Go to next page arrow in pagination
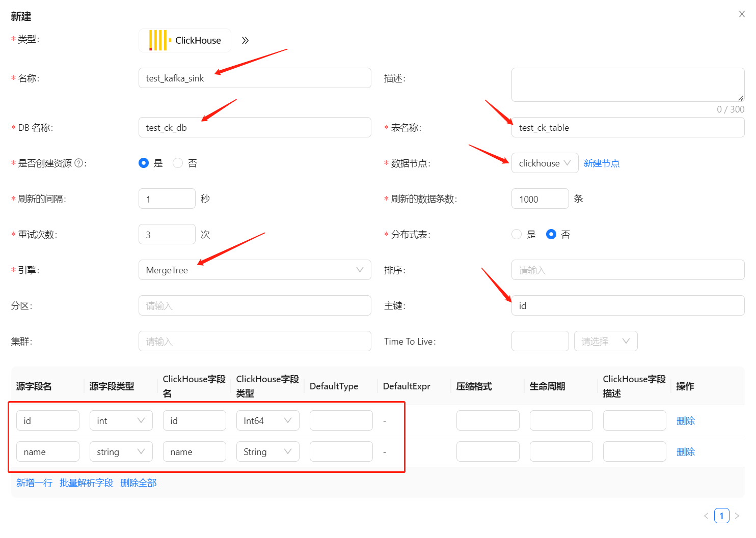 click(737, 516)
